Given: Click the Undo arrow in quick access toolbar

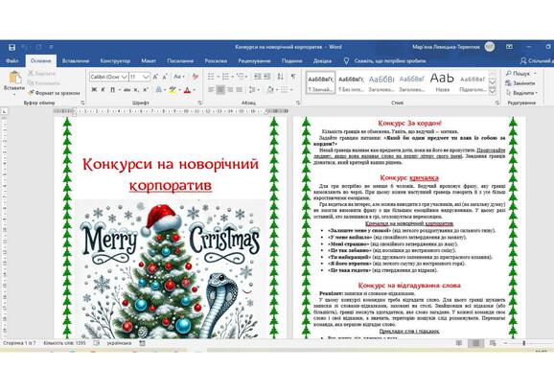Looking at the screenshot, I should point(25,47).
